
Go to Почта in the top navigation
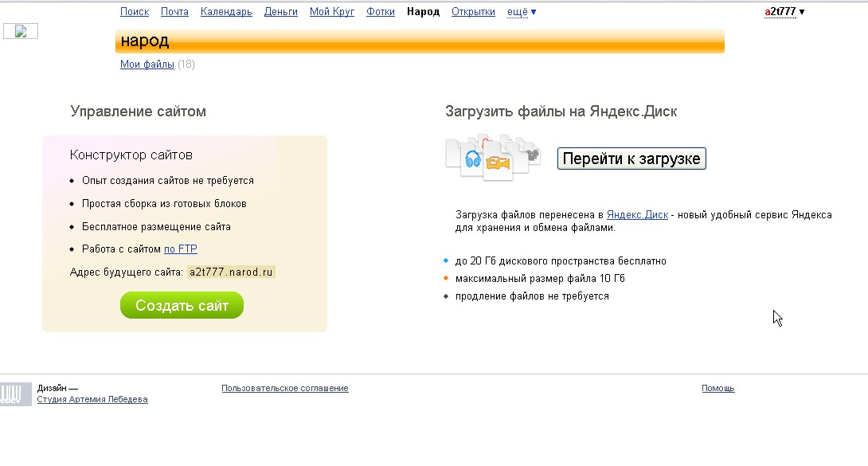pos(174,12)
